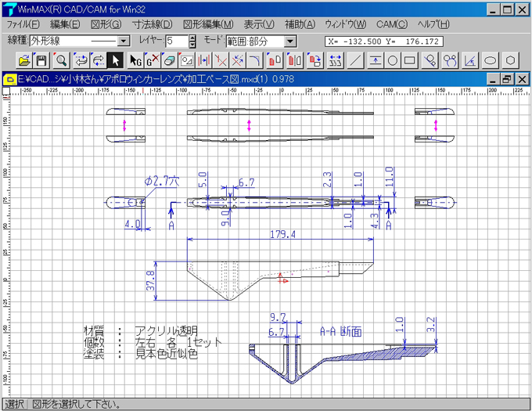Restore the inner drawing window
Screen dimensions: 532x411
507,79
